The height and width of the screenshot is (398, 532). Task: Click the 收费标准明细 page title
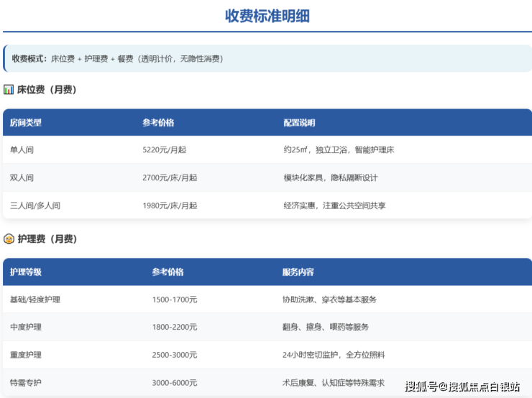267,15
